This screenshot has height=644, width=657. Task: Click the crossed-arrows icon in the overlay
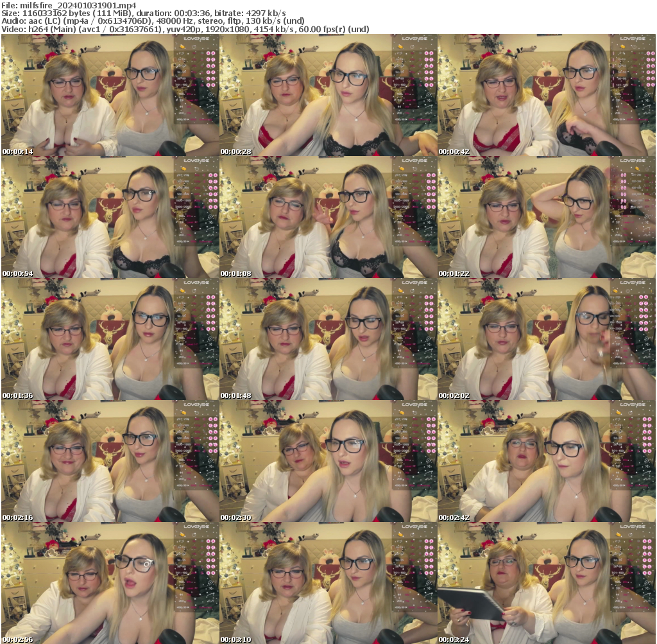pos(210,100)
